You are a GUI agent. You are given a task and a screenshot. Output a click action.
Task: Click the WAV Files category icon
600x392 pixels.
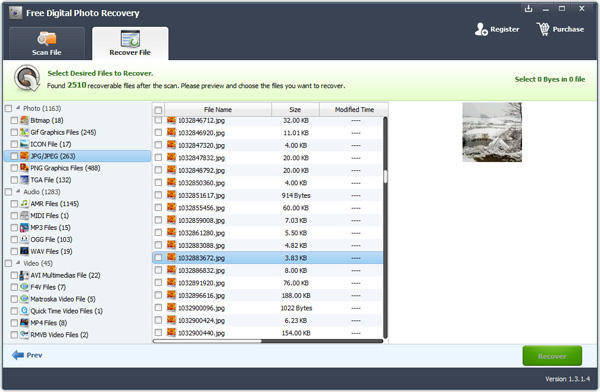tap(24, 251)
